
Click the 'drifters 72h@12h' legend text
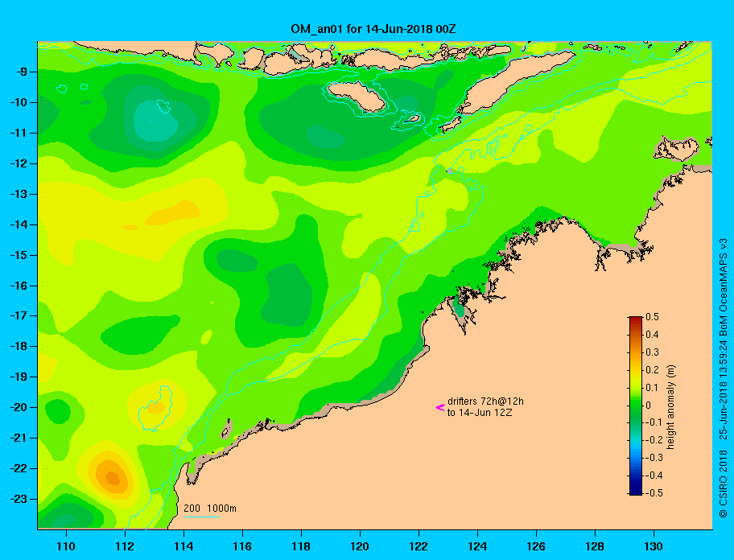click(x=485, y=401)
